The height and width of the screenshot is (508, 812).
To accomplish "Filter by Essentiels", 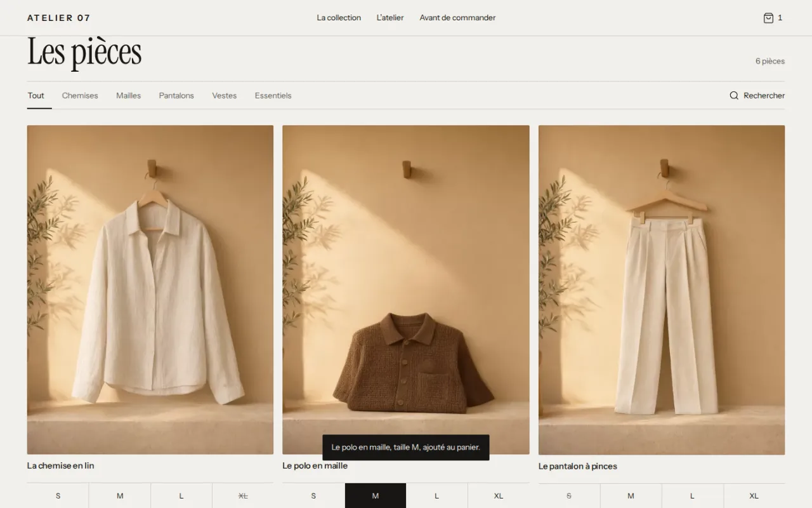I will point(273,95).
